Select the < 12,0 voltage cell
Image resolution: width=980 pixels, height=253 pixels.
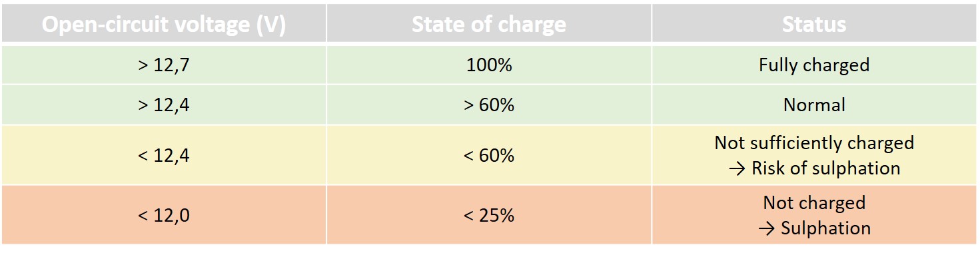(x=164, y=216)
